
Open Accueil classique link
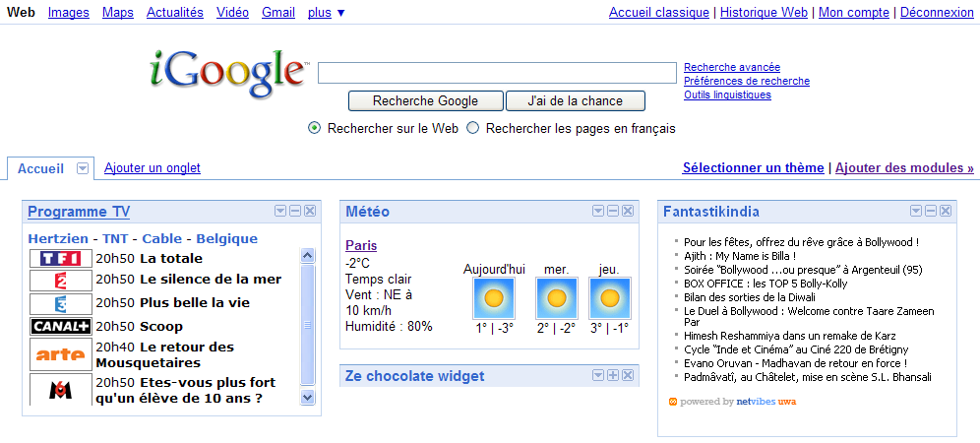659,13
